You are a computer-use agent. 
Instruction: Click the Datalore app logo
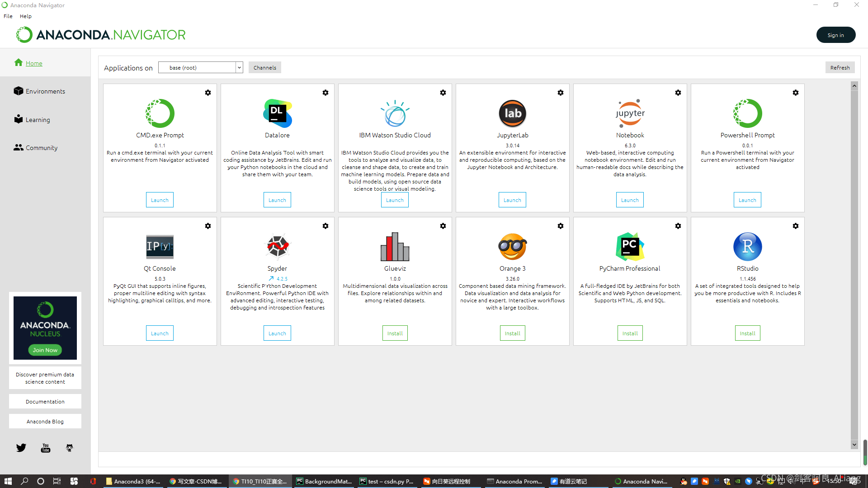click(x=278, y=113)
